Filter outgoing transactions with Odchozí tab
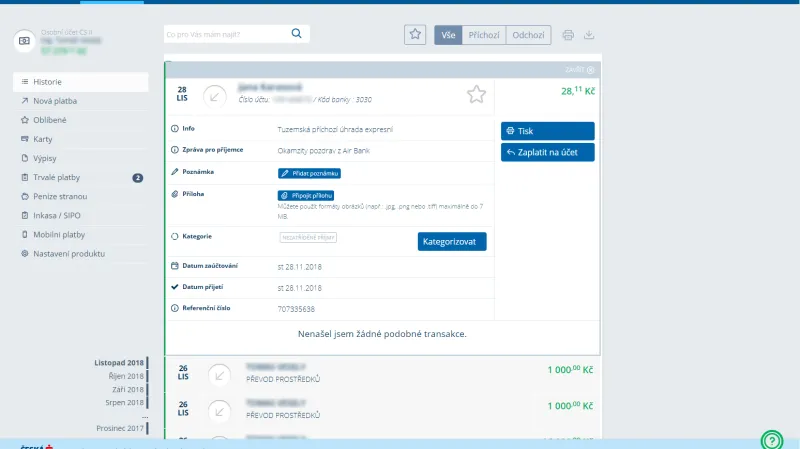 tap(528, 35)
